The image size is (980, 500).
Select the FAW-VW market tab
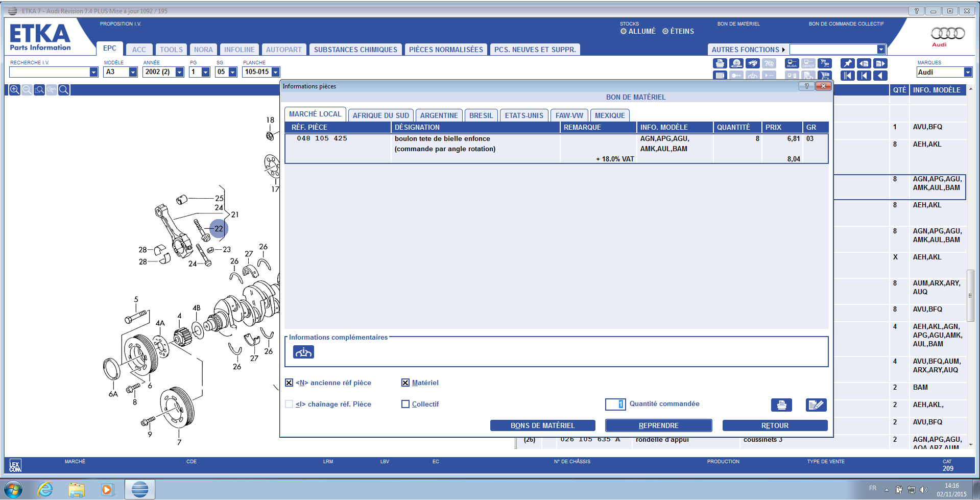point(569,115)
